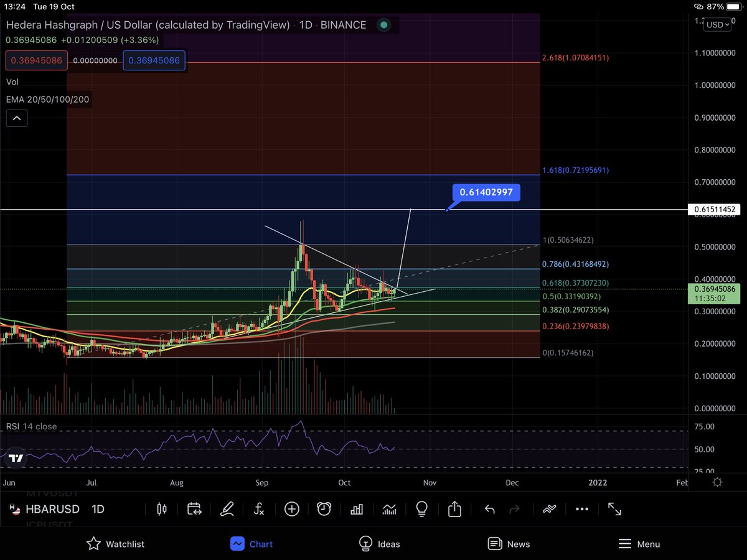Click the blue buy price 0.36945086 box
The image size is (747, 560).
click(x=153, y=60)
